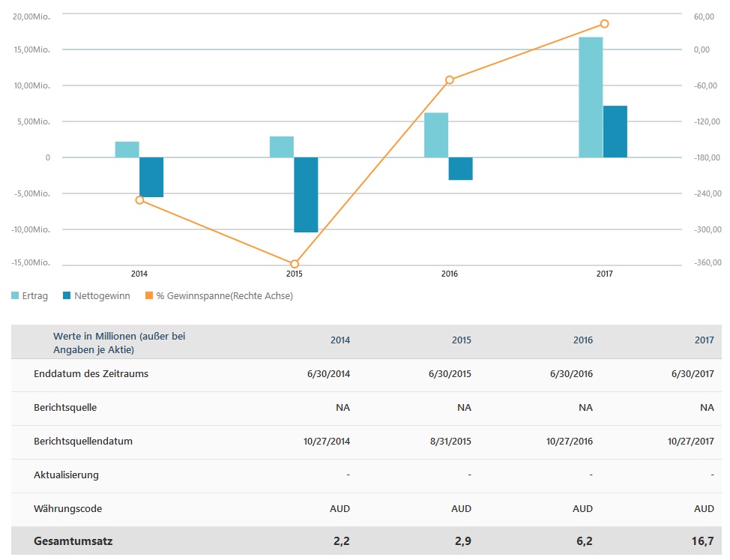Click the 2017 Ertrag light blue bar
Image resolution: width=730 pixels, height=560 pixels.
tap(591, 97)
